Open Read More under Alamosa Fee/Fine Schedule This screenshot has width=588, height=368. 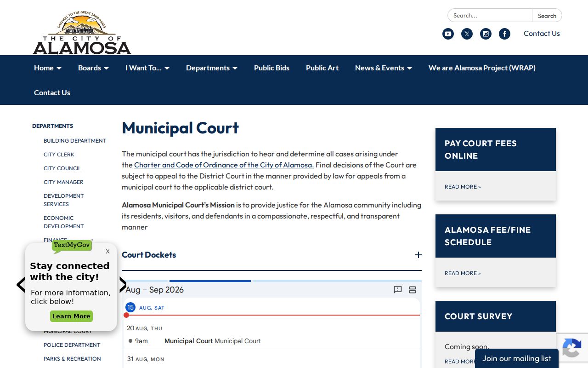tap(463, 273)
